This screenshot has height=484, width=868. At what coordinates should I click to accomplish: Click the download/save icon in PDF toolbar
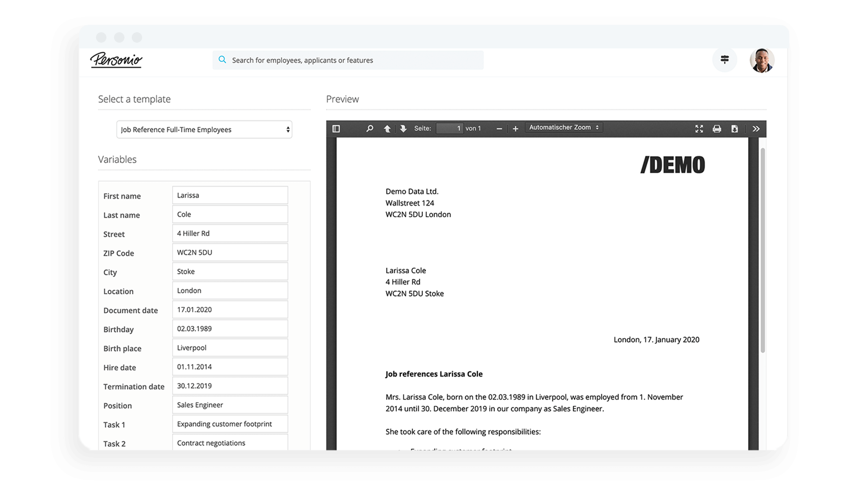735,128
